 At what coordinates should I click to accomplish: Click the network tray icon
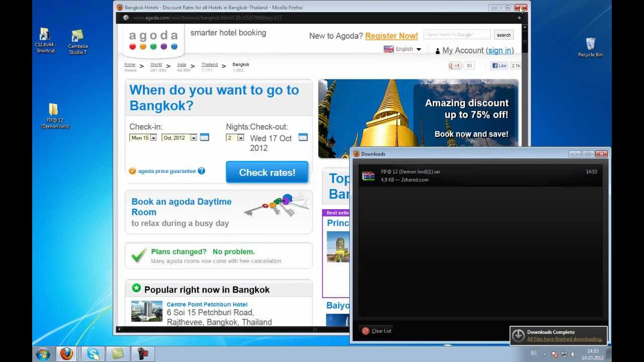pos(564,354)
